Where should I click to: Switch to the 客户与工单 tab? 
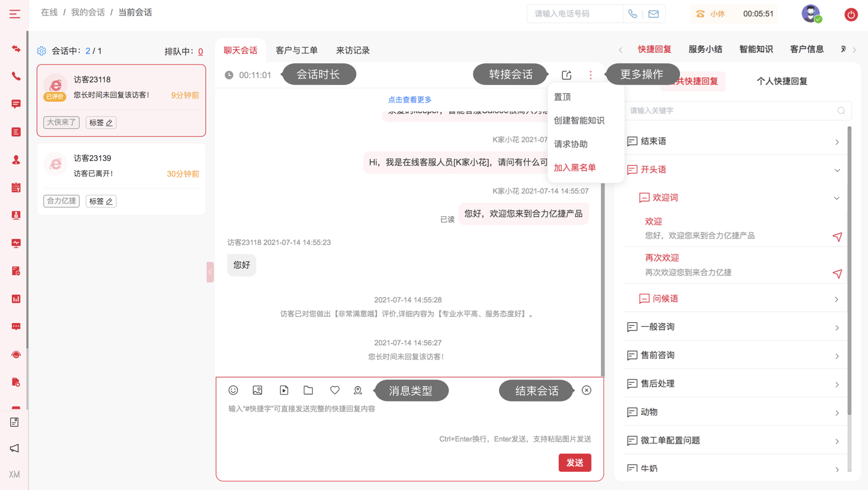pos(297,50)
